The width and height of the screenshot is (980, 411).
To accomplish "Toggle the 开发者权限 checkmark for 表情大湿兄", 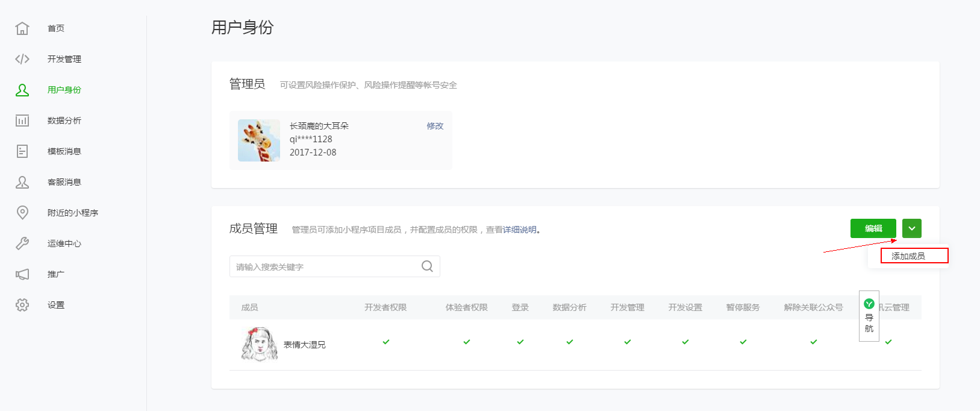I will 386,342.
